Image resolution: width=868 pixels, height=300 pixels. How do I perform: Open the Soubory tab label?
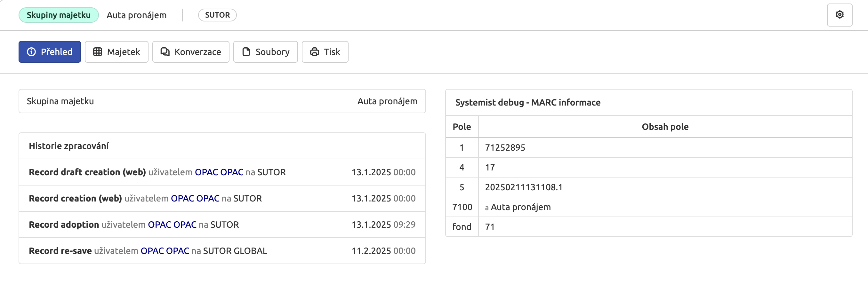point(272,52)
